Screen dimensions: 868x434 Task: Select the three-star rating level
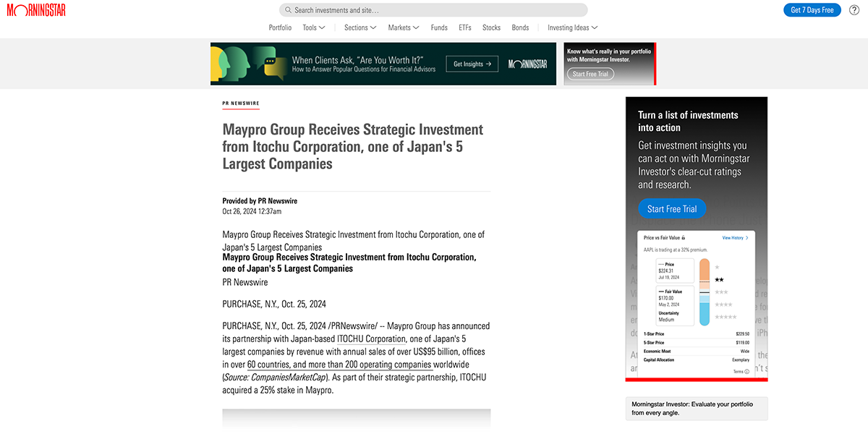721,292
